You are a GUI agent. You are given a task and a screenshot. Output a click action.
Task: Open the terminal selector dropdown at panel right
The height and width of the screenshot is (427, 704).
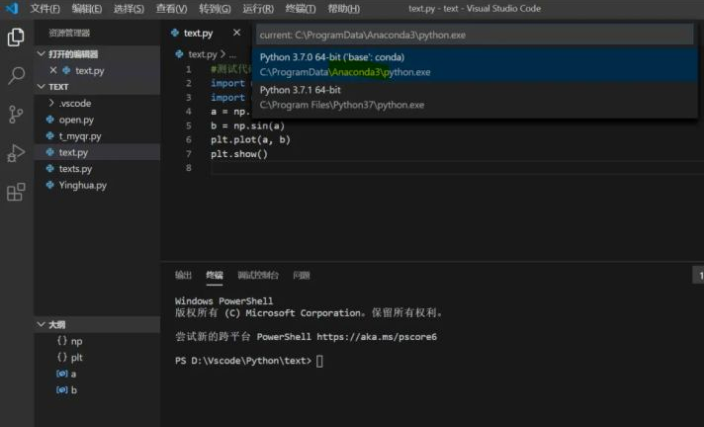[698, 275]
